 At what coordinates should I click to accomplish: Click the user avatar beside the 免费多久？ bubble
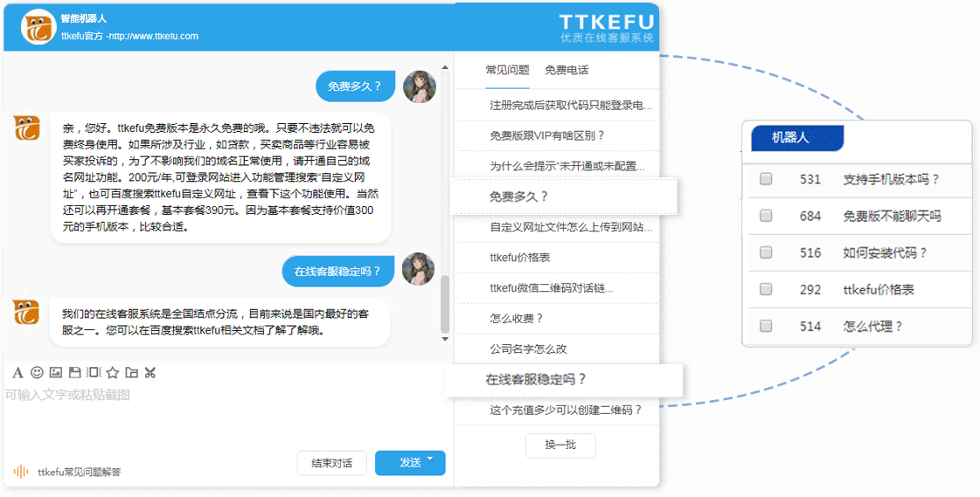[x=419, y=86]
